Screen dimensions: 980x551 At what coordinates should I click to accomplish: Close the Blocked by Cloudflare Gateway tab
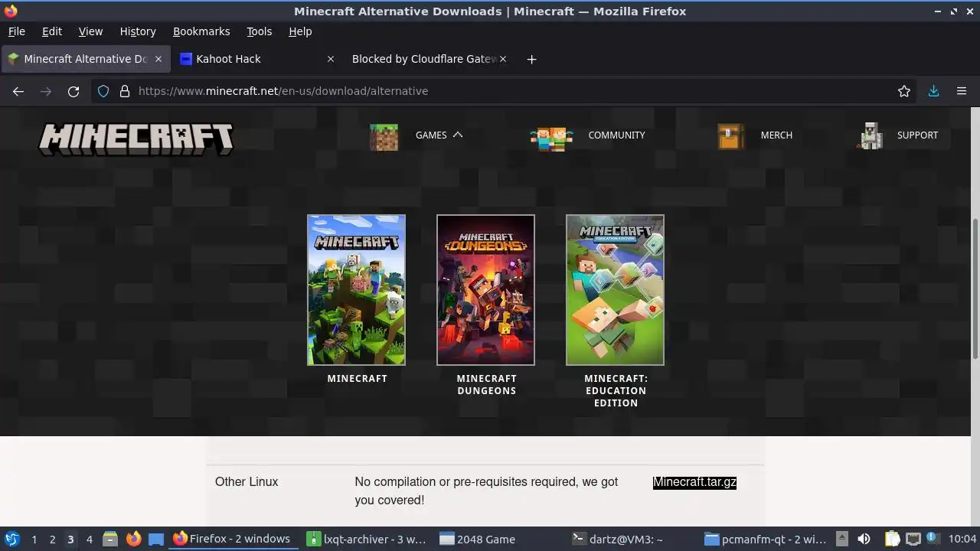point(503,59)
